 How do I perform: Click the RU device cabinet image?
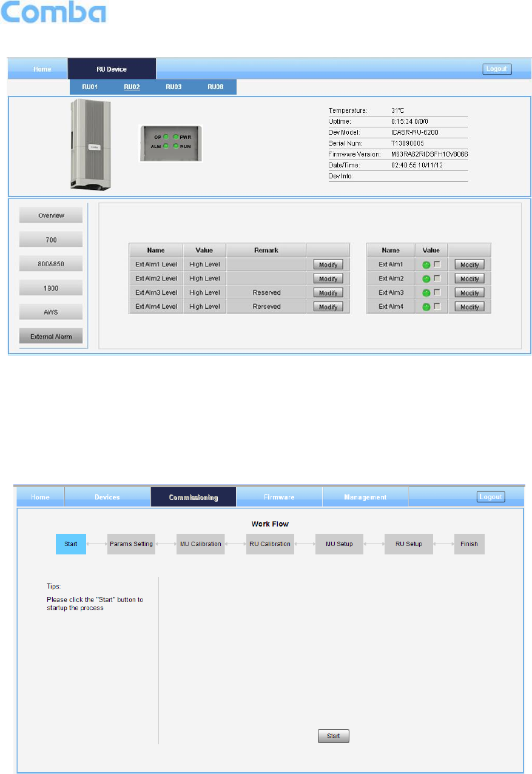(90, 145)
